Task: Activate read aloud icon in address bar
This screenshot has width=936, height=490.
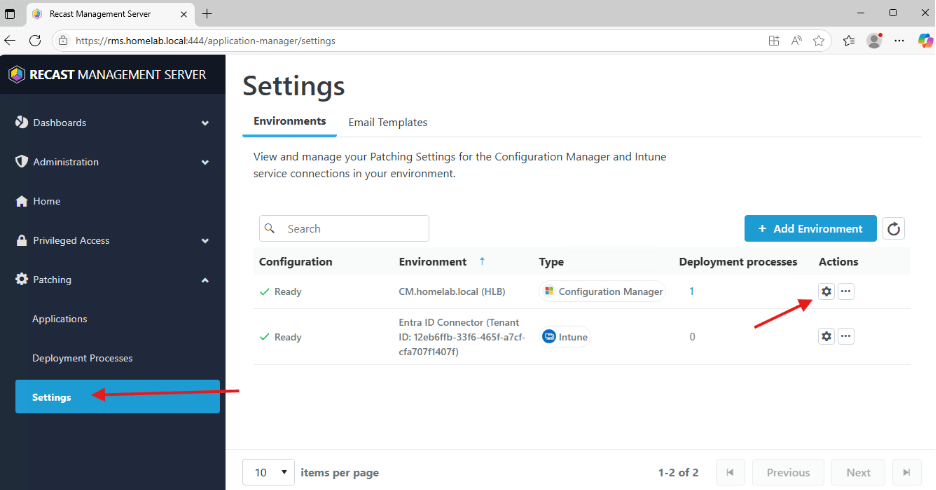Action: pyautogui.click(x=796, y=41)
